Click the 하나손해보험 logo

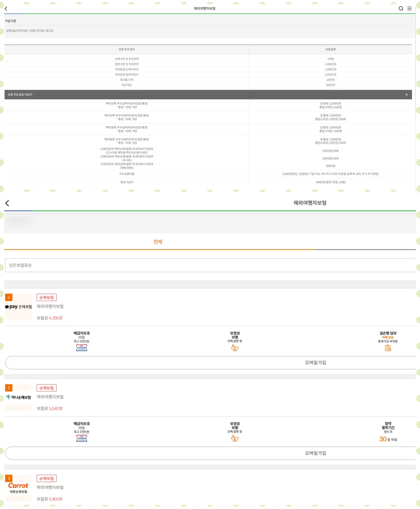tap(18, 397)
